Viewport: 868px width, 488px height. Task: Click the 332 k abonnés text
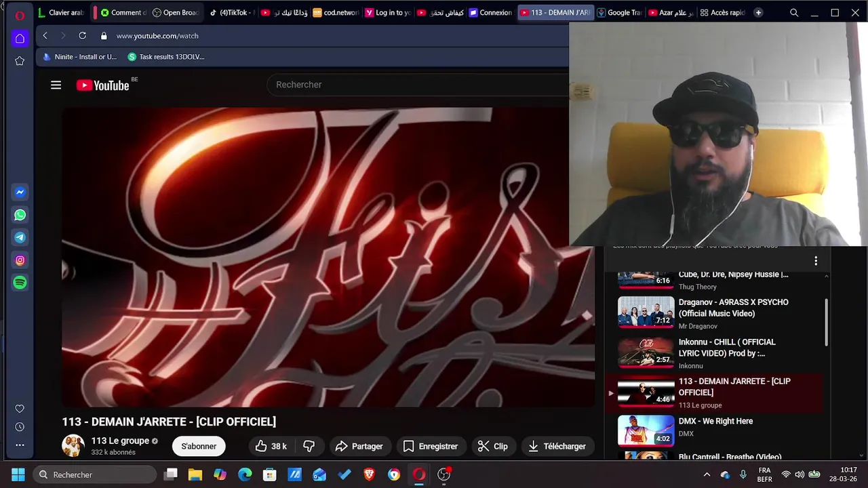click(x=113, y=452)
